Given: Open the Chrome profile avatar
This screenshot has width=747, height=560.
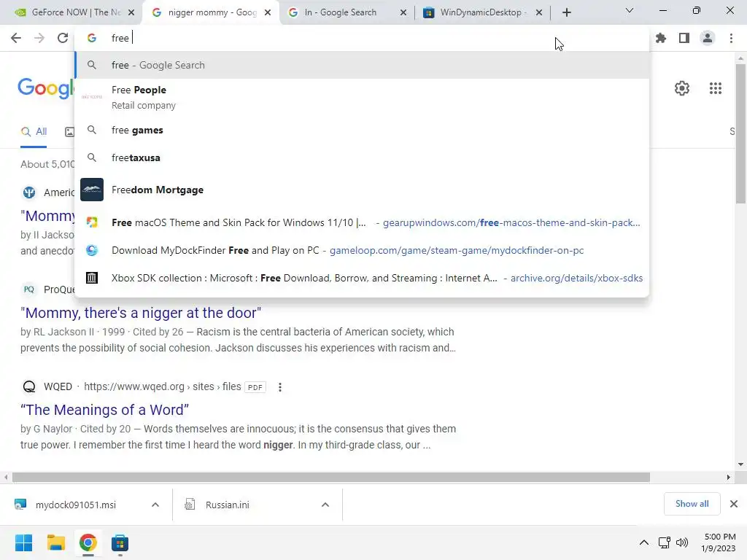Looking at the screenshot, I should [708, 38].
